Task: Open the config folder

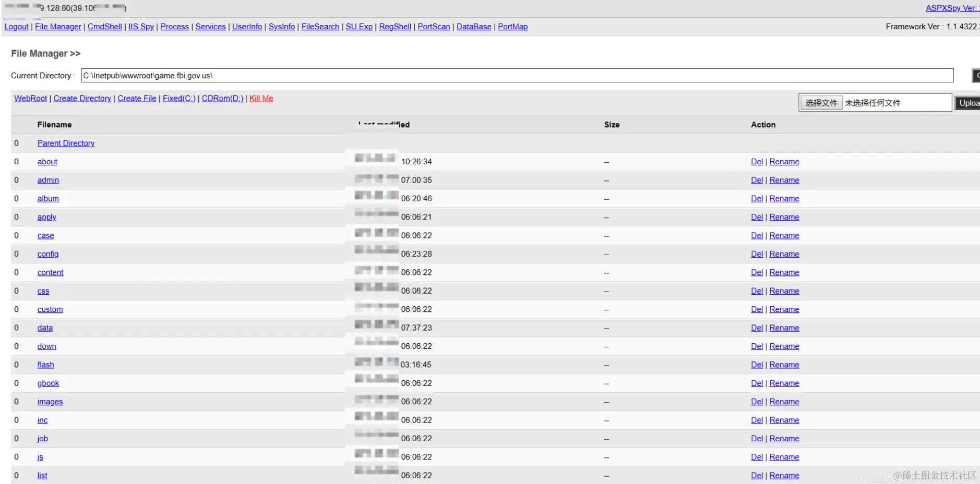Action: click(x=48, y=254)
